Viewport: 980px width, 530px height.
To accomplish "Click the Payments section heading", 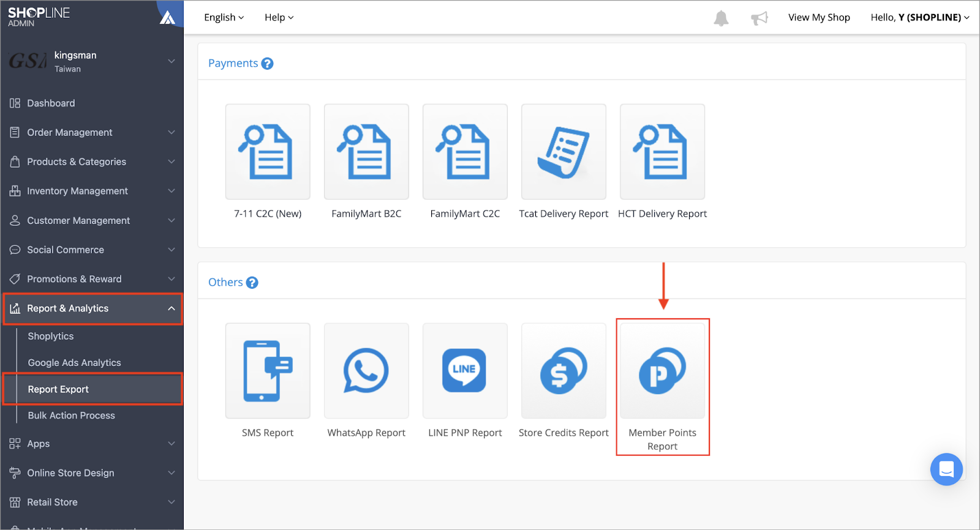I will click(233, 63).
